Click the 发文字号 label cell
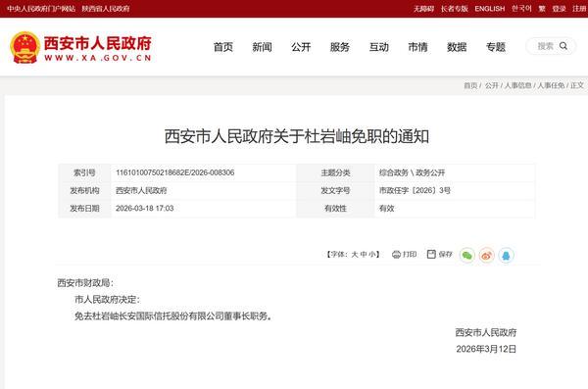This screenshot has width=588, height=389. coord(335,190)
